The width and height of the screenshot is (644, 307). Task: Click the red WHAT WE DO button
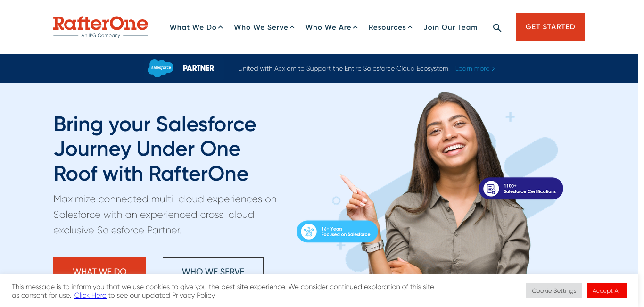pos(99,267)
